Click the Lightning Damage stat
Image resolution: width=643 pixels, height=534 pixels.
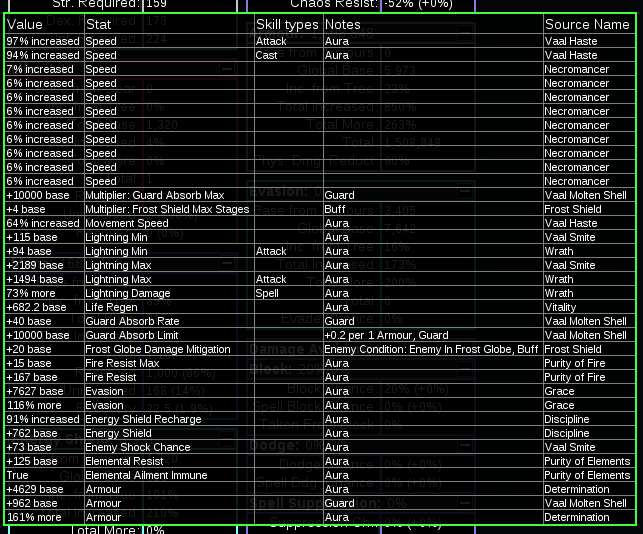[128, 293]
